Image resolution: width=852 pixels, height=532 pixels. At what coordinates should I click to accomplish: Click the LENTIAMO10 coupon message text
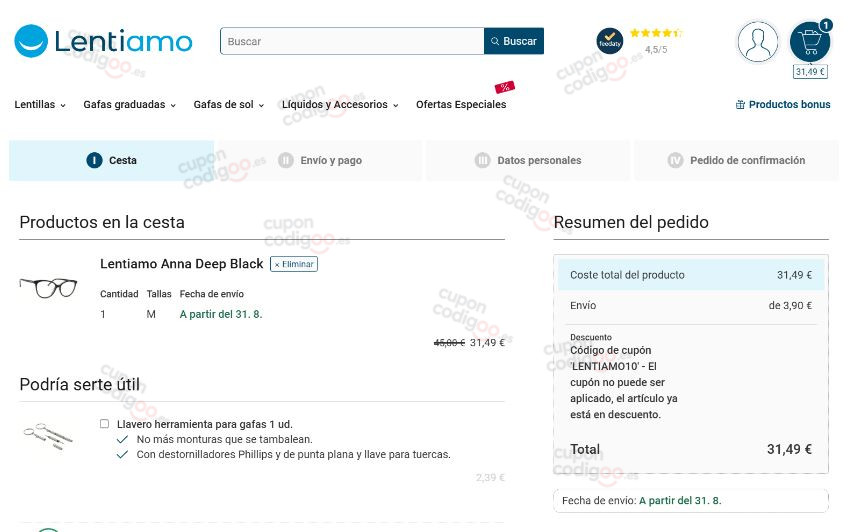624,383
